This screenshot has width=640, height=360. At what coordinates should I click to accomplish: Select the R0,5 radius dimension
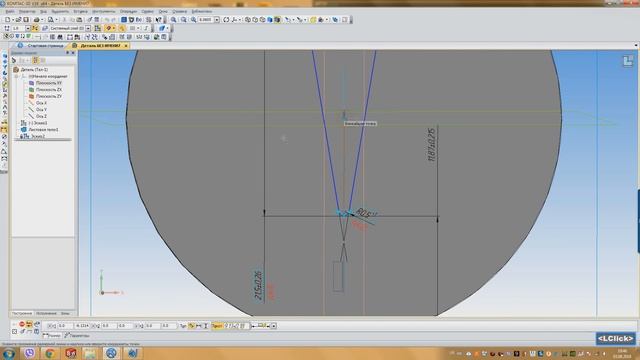pos(366,213)
